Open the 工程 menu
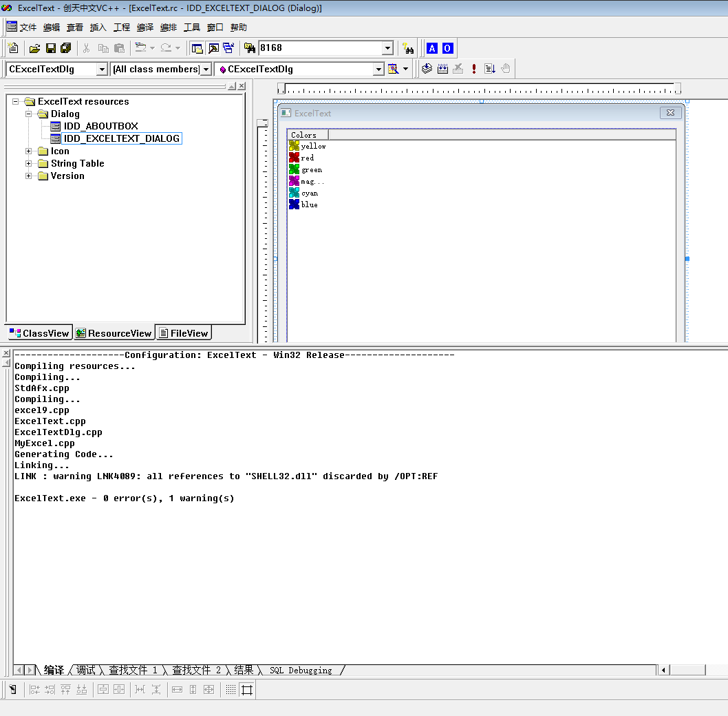 (122, 28)
